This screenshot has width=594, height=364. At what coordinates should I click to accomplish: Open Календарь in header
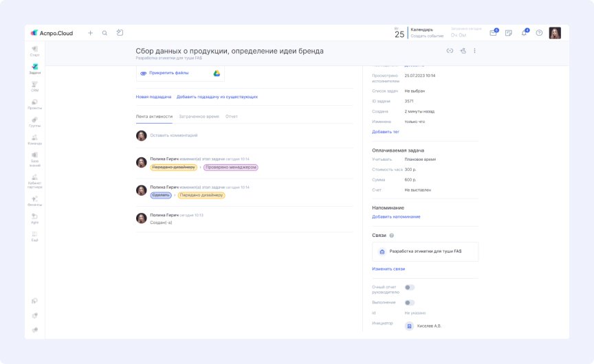tap(421, 30)
